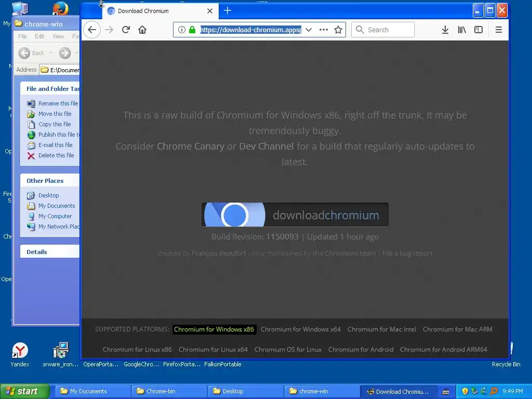Select the srware_iron desktop icon
Screen dimensions: 532x399
tap(61, 354)
